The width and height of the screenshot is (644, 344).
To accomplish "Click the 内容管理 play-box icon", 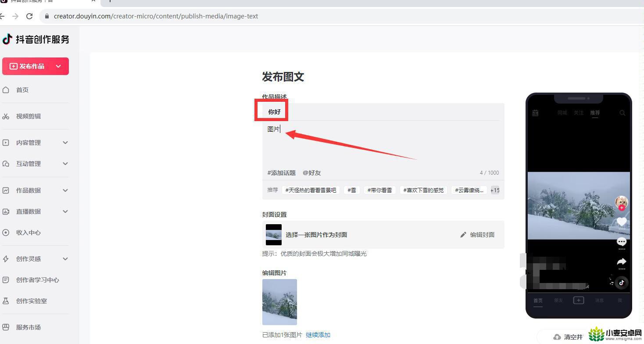I will [x=6, y=143].
